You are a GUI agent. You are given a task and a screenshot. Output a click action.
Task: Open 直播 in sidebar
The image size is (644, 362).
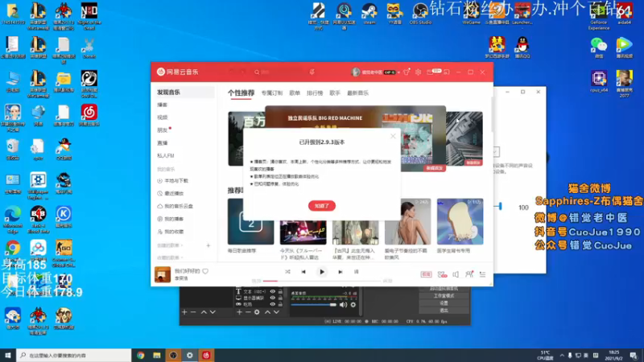[163, 143]
